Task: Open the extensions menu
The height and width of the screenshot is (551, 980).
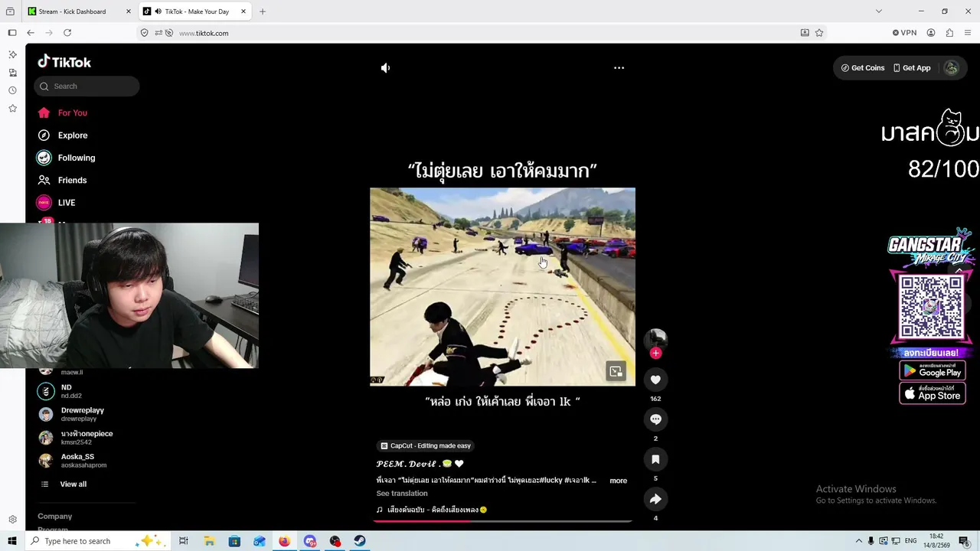Action: point(949,33)
